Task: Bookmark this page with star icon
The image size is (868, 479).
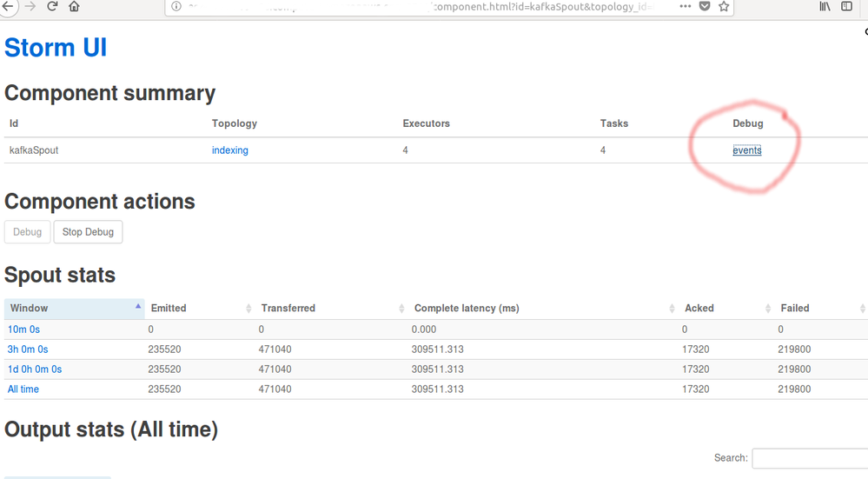Action: click(x=724, y=7)
